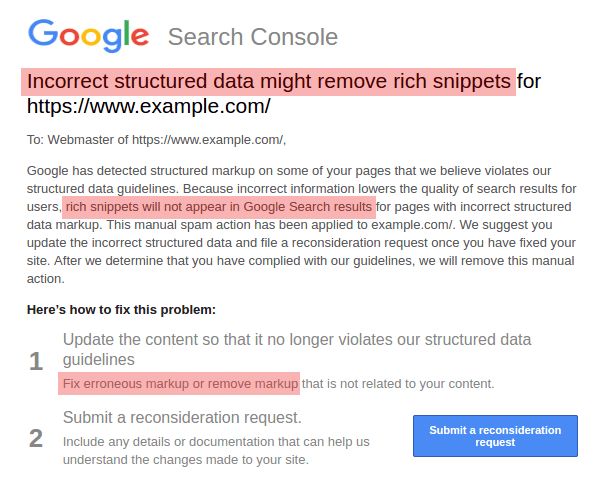Click the 'Update the content' step title
This screenshot has width=602, height=478.
tap(297, 340)
